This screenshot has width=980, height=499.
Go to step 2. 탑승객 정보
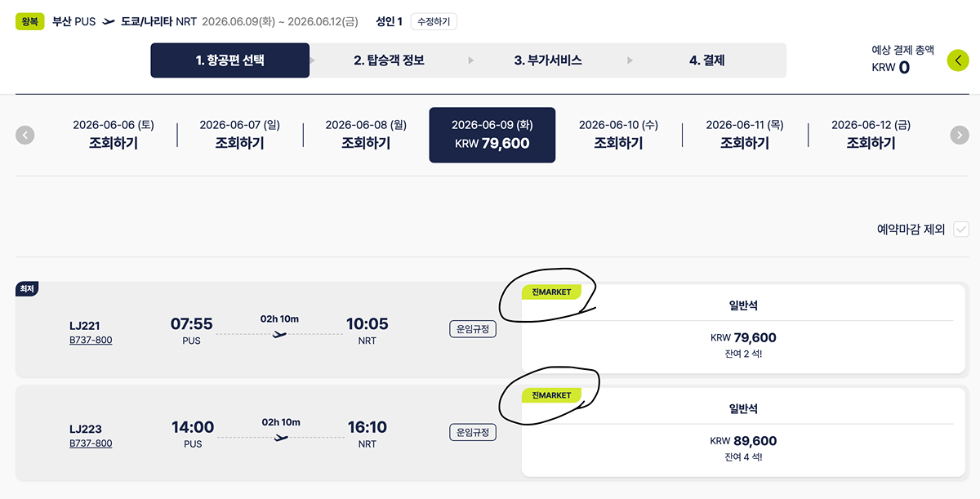tap(389, 60)
